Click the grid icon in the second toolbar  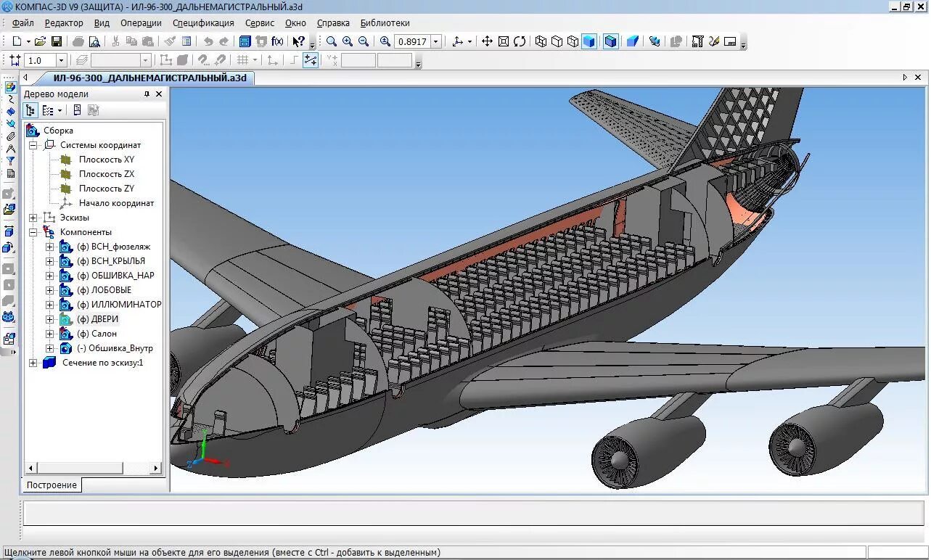coord(242,60)
